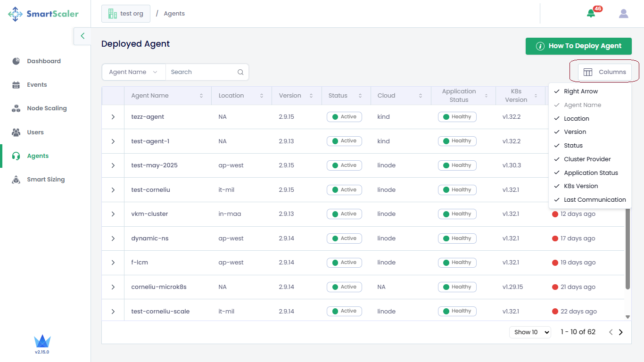Click the Smart Sizing box icon
This screenshot has width=644, height=362.
pos(16,180)
